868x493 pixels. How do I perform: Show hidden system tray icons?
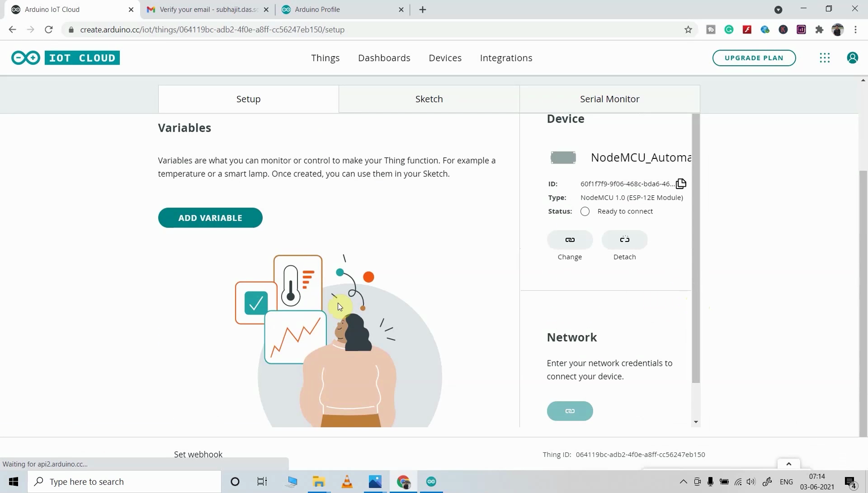[683, 482]
